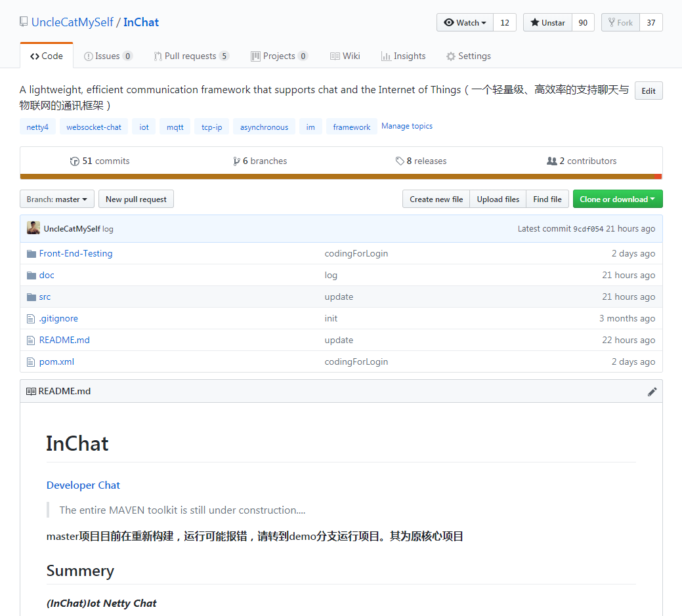Click the releases tag icon
Screen dimensions: 682x616
click(400, 161)
